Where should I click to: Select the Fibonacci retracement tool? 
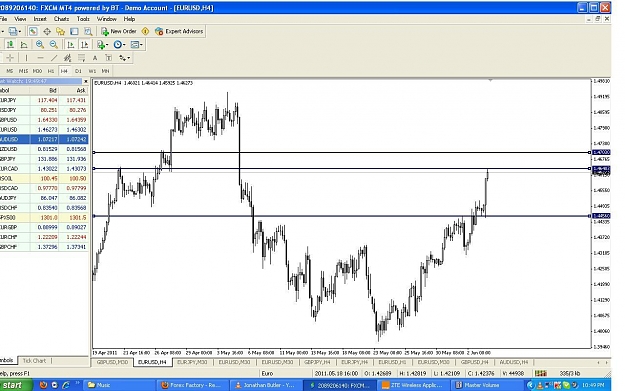point(81,58)
